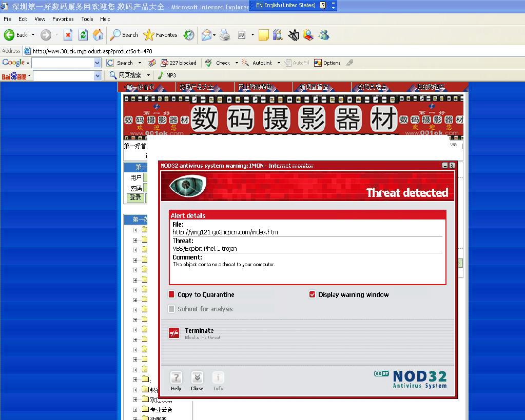Expand the 专业云台 tree folder

[x=135, y=410]
